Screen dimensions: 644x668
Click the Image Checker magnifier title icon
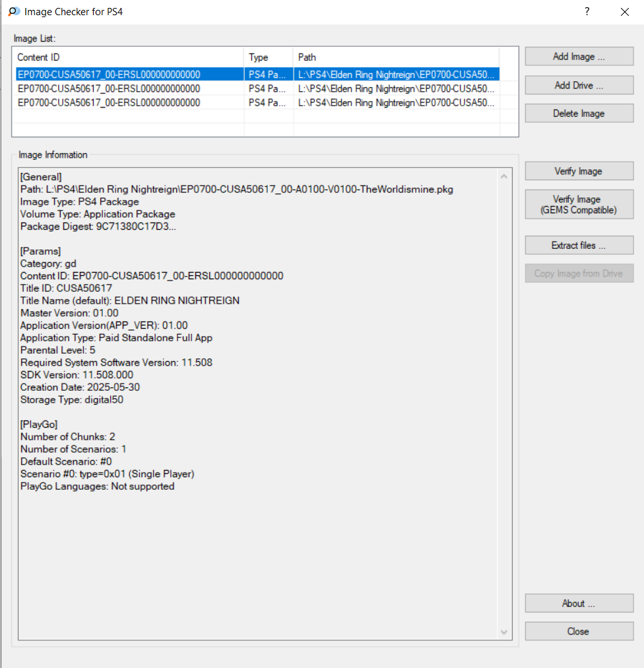[14, 11]
